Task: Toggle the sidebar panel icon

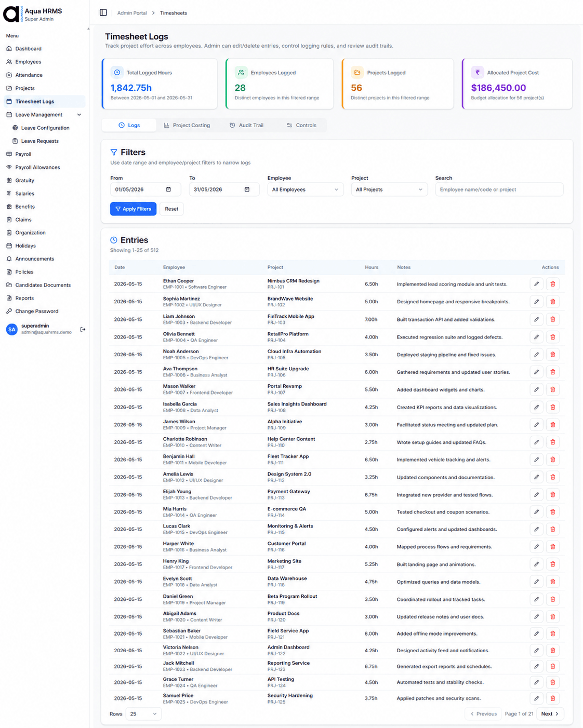Action: (x=103, y=12)
